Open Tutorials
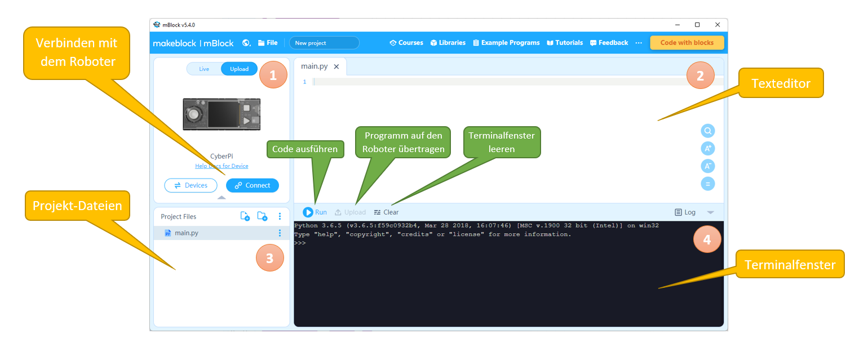The image size is (868, 356). click(x=565, y=43)
